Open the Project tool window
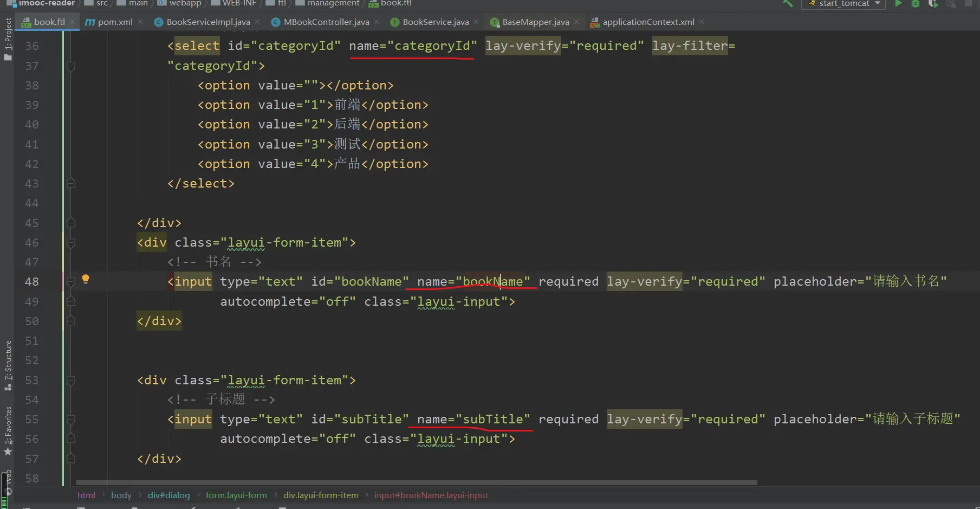Screen dimensions: 980x509 [x=8, y=38]
